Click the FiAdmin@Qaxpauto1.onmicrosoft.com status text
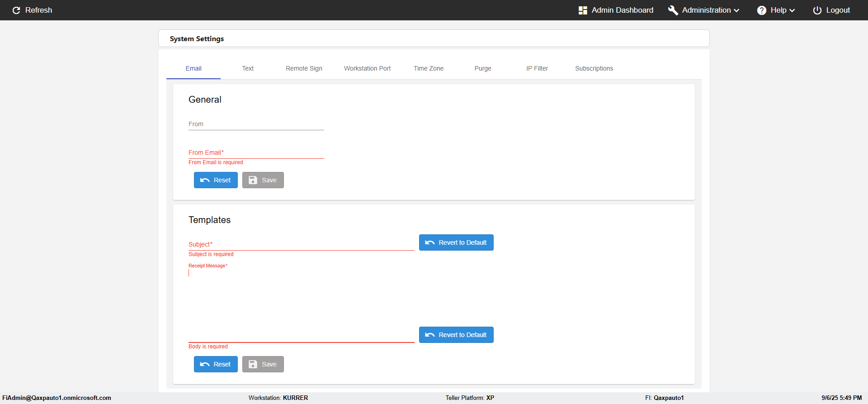Screen dimensions: 868x404 pos(57,398)
